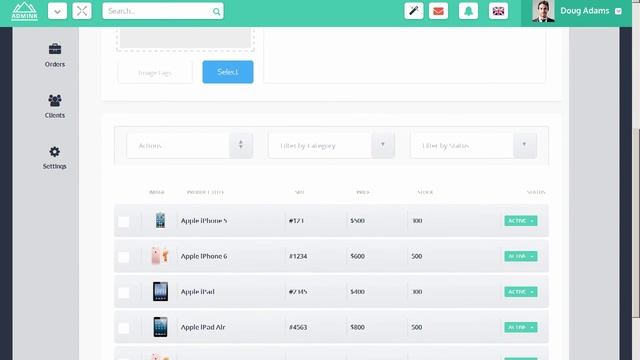Click the page vertical scrollbar

tap(636, 222)
